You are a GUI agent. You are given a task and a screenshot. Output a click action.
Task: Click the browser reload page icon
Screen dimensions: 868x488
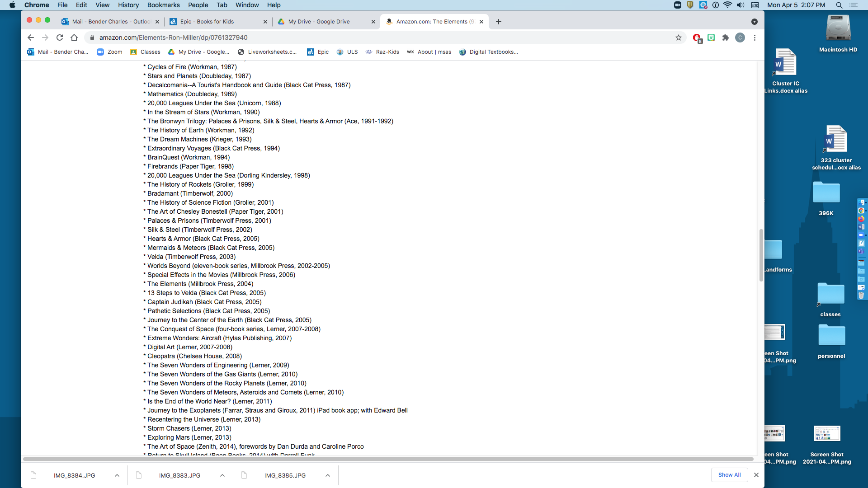point(60,38)
